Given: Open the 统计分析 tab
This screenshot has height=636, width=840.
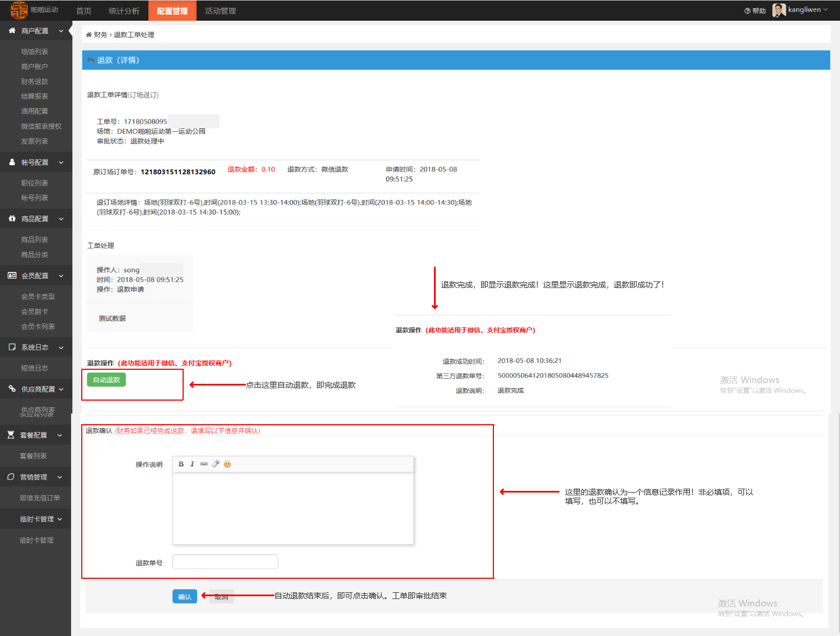Looking at the screenshot, I should pyautogui.click(x=124, y=11).
